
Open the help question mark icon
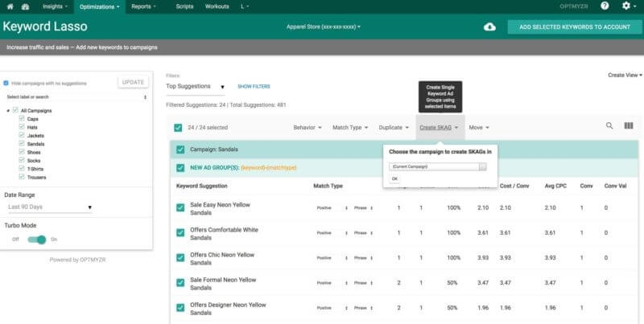click(x=605, y=6)
